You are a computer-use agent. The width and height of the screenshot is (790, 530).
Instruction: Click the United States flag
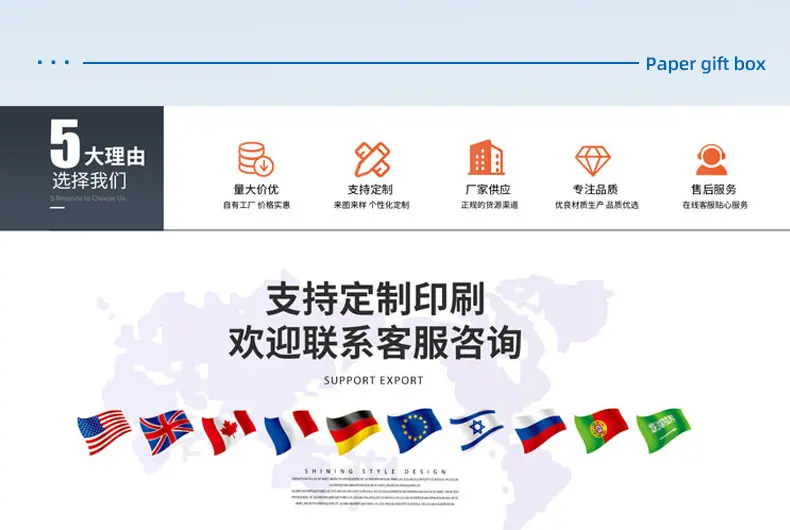(x=104, y=432)
